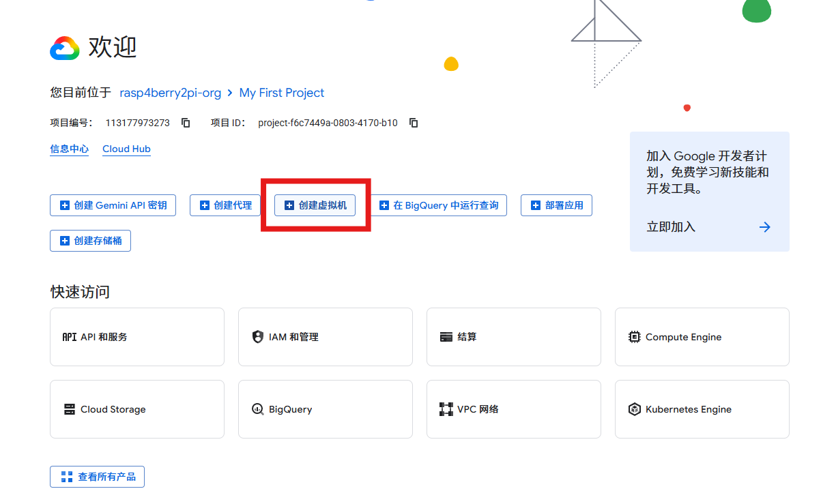Image resolution: width=836 pixels, height=504 pixels.
Task: Open the 结算 quick access card
Action: pyautogui.click(x=514, y=337)
